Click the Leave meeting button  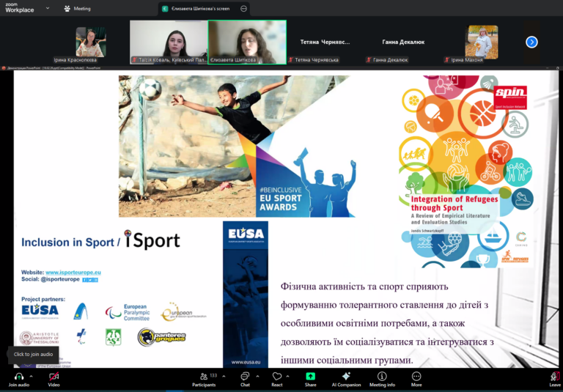pyautogui.click(x=554, y=377)
